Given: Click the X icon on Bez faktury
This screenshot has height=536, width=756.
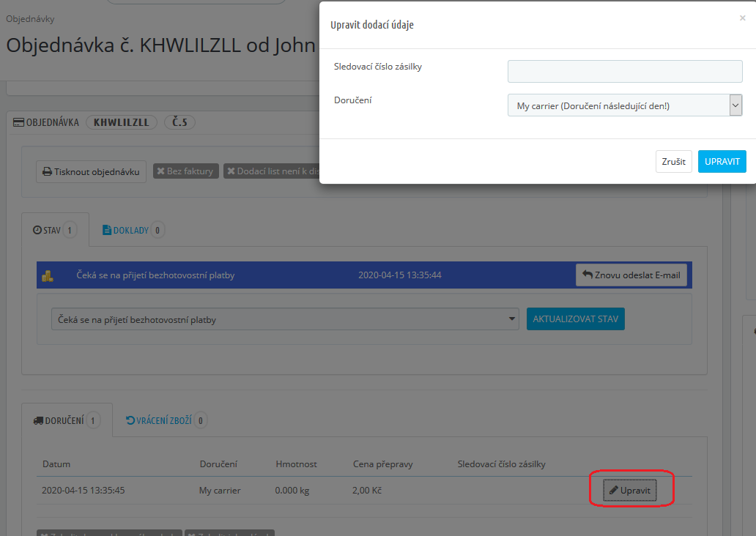Looking at the screenshot, I should tap(160, 171).
